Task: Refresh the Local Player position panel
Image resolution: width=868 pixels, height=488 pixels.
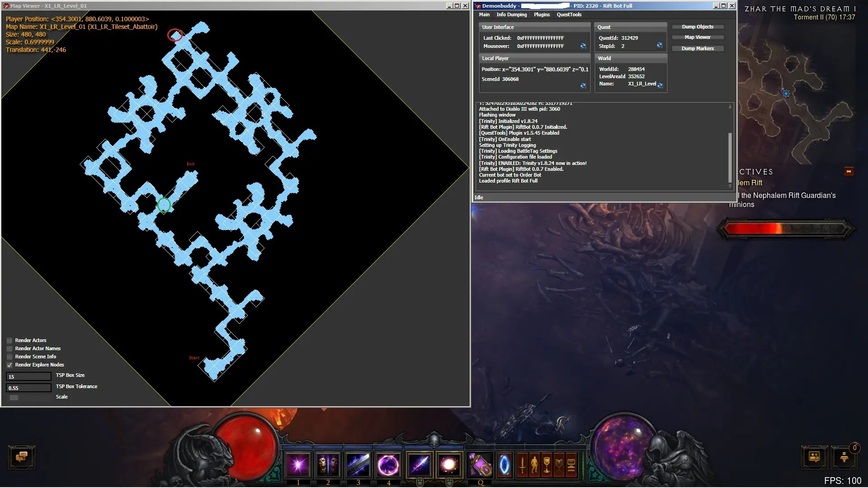Action: pos(583,86)
